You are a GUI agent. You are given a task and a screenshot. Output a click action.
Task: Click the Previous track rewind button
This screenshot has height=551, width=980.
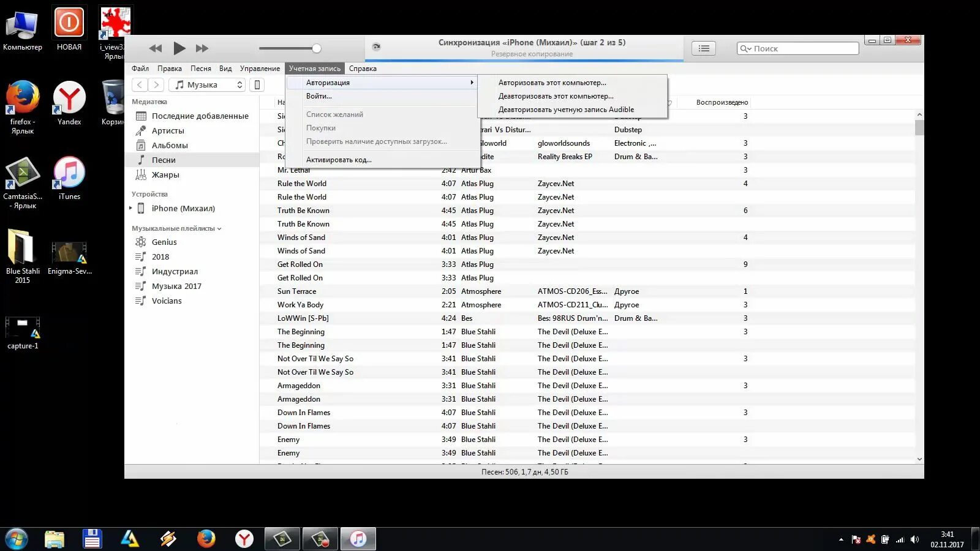point(156,48)
